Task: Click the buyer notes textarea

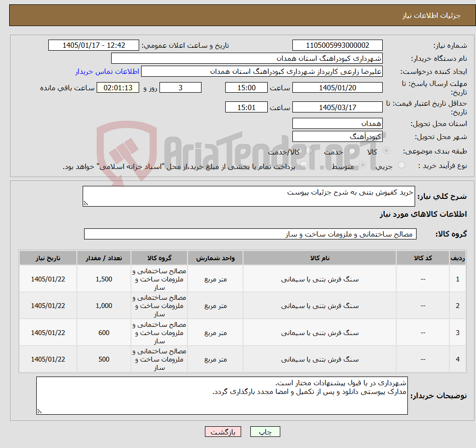Action: click(x=222, y=395)
